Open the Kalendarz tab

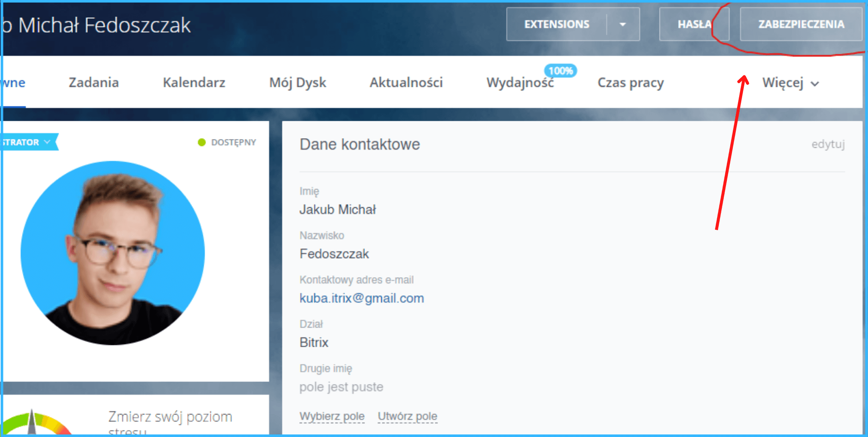click(194, 83)
